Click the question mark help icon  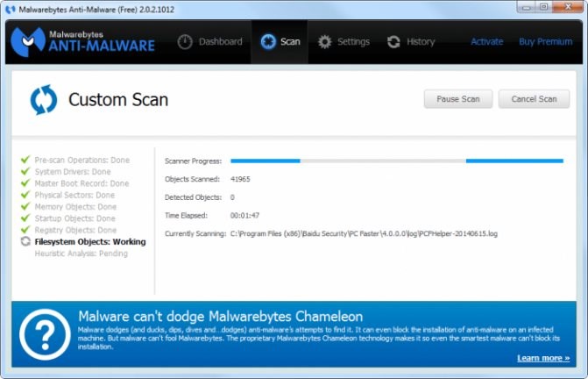[45, 334]
